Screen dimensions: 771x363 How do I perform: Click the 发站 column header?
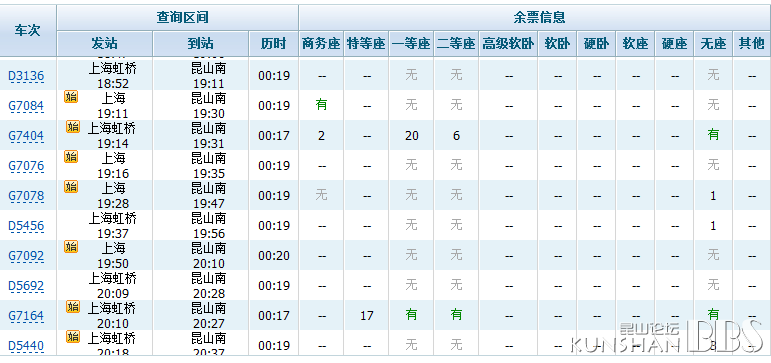[x=105, y=44]
